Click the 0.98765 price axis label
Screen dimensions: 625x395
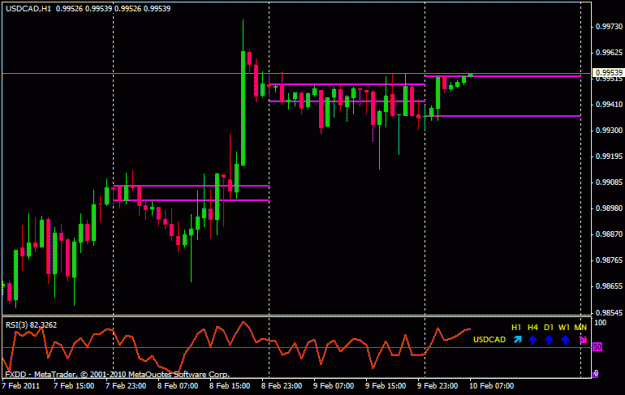point(609,260)
